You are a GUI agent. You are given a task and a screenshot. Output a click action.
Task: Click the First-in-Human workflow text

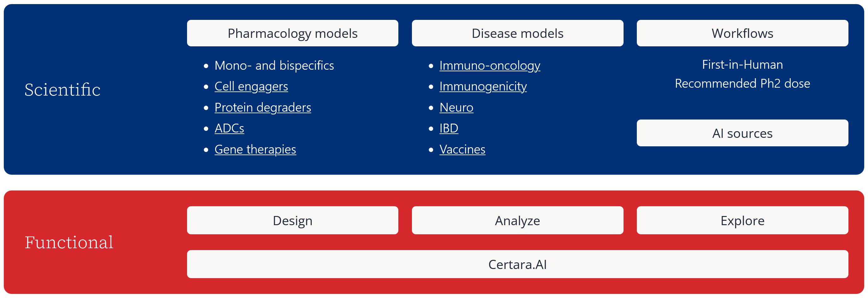coord(742,65)
